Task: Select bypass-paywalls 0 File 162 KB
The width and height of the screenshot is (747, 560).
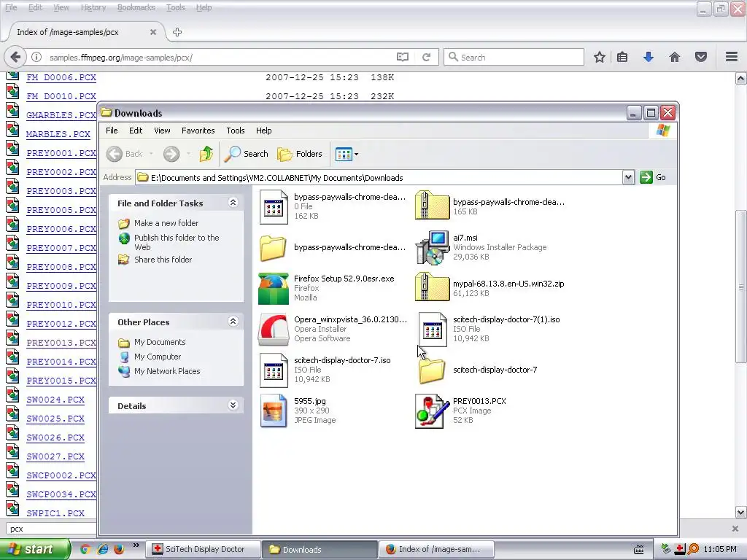Action: [x=274, y=206]
